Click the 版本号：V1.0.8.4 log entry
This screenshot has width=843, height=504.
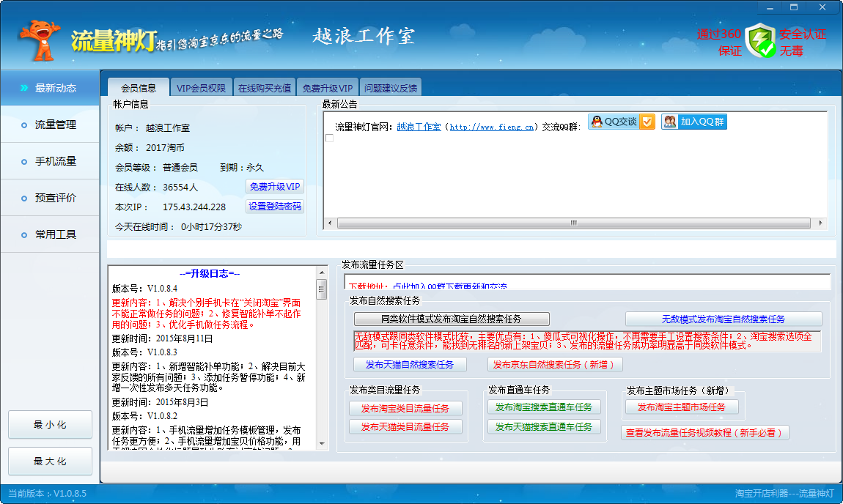(144, 289)
